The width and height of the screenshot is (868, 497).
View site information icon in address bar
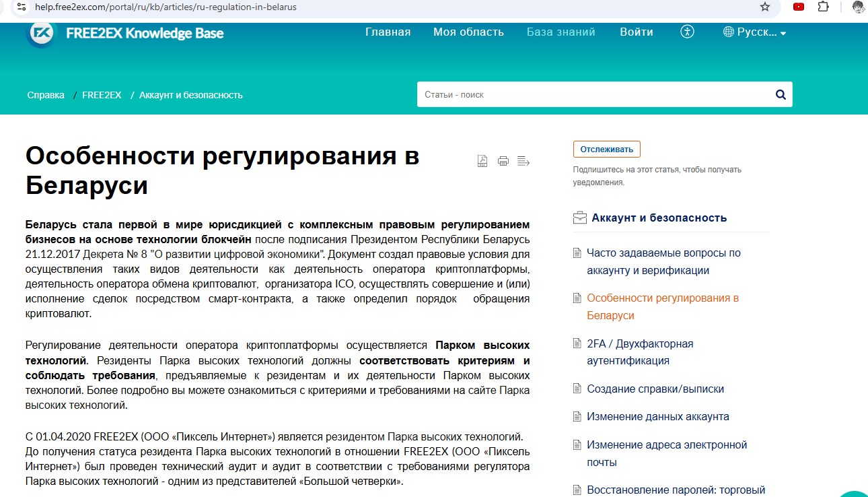[x=22, y=7]
